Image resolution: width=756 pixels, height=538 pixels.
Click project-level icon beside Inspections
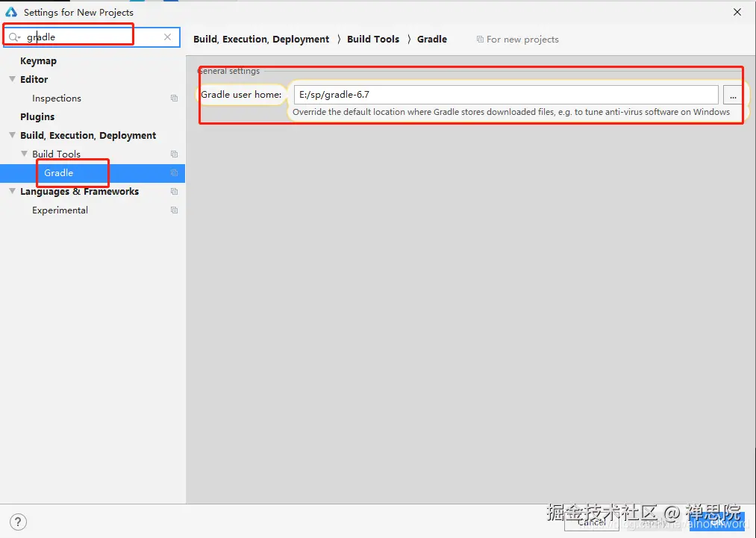tap(174, 98)
